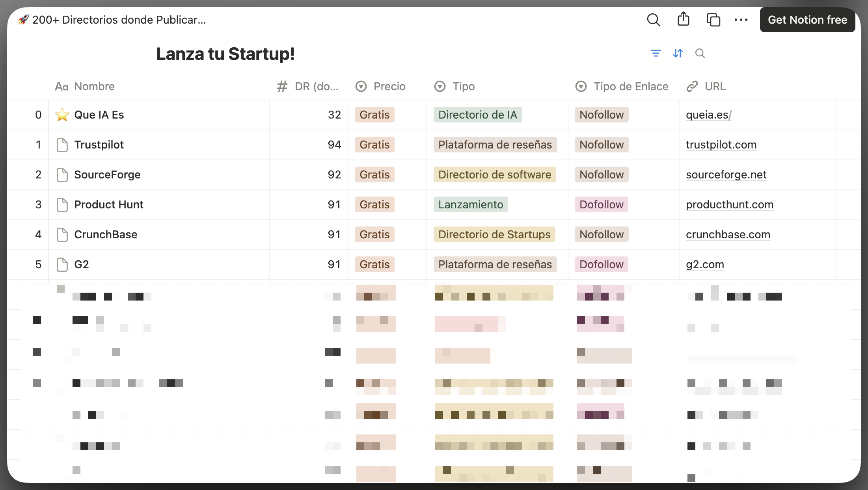Click the duplicate page icon
The width and height of the screenshot is (868, 490).
pyautogui.click(x=713, y=20)
